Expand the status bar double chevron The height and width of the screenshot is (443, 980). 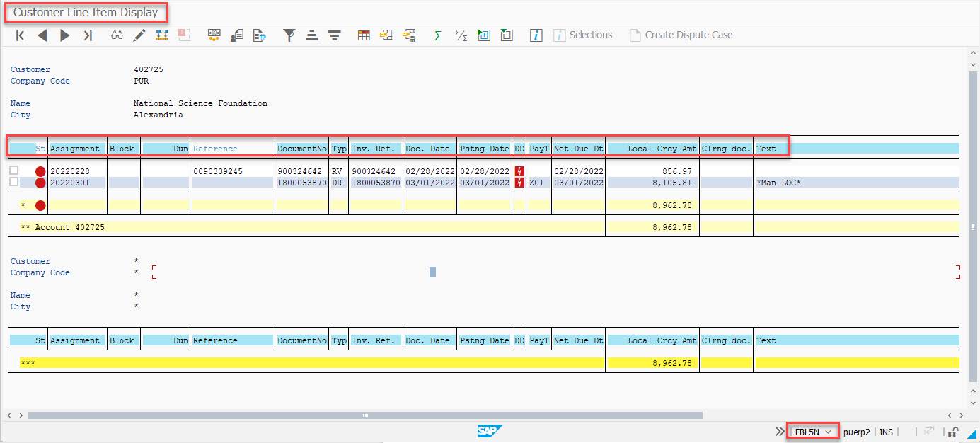click(780, 432)
